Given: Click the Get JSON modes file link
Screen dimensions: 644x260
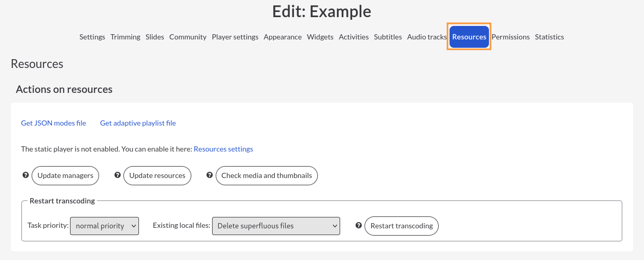Looking at the screenshot, I should coord(53,123).
